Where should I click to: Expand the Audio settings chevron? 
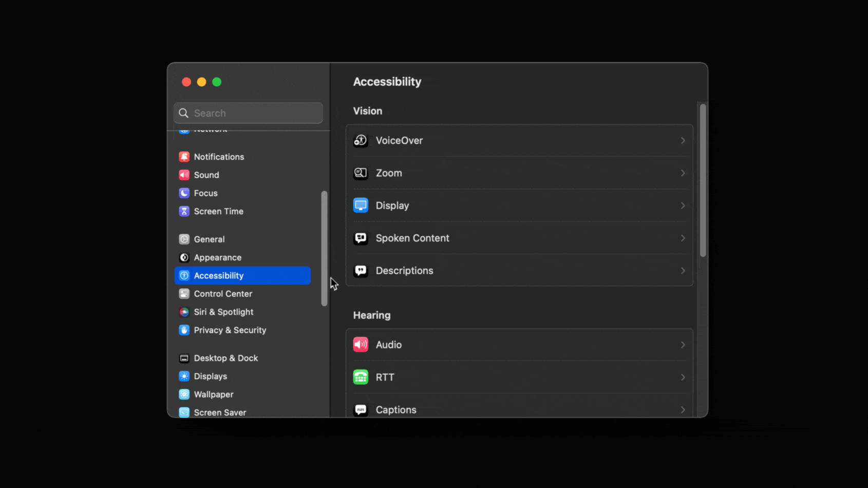point(683,344)
